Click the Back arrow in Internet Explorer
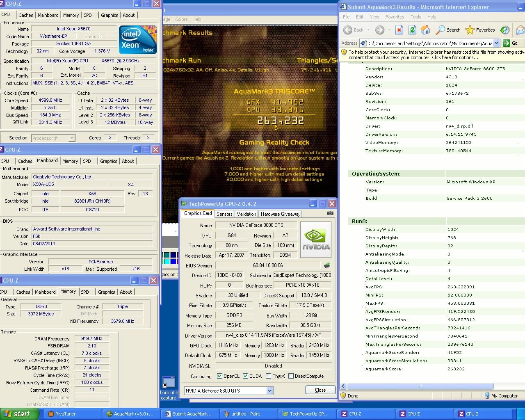The image size is (525, 420). click(x=348, y=30)
